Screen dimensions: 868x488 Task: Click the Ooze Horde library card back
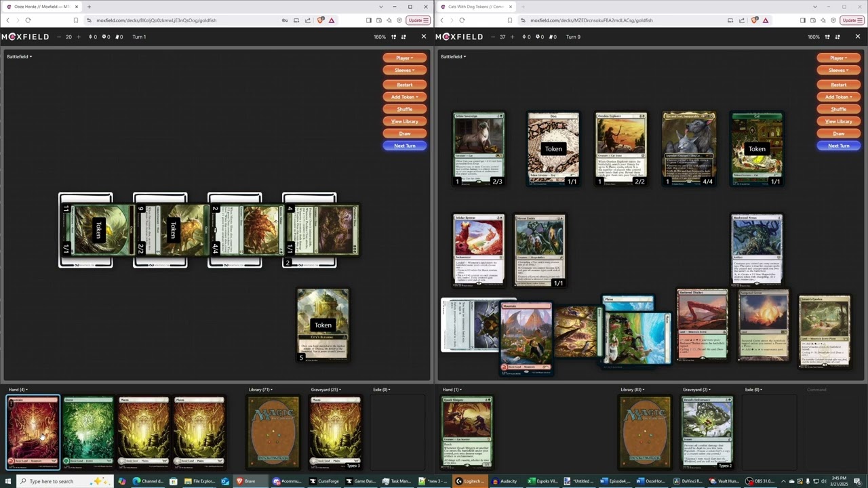(273, 432)
